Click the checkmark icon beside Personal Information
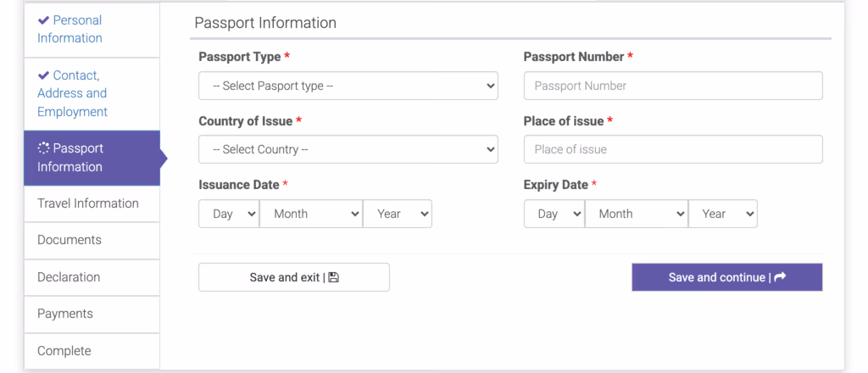The height and width of the screenshot is (373, 868). pos(43,20)
